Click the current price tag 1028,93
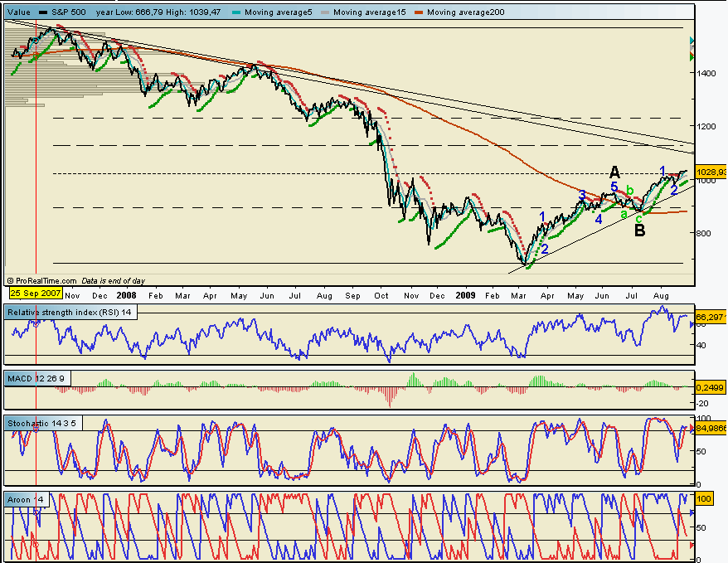Screen dimensions: 728x563 [x=711, y=172]
